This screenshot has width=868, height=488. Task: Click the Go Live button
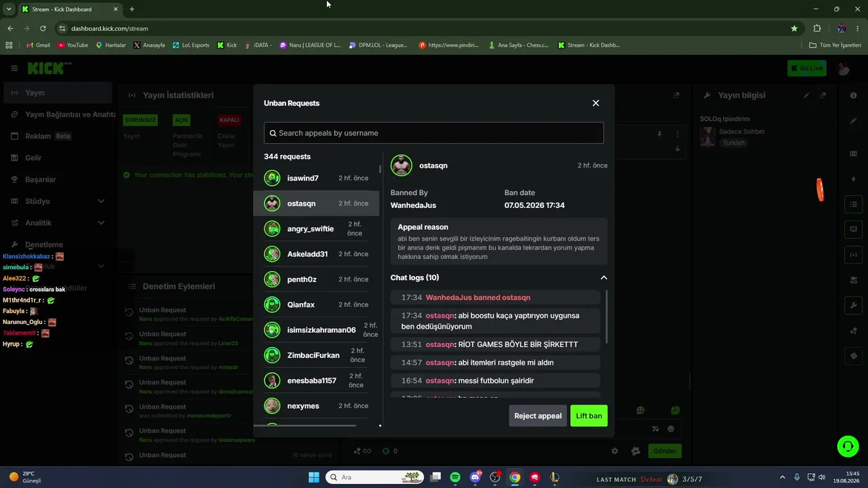point(806,68)
